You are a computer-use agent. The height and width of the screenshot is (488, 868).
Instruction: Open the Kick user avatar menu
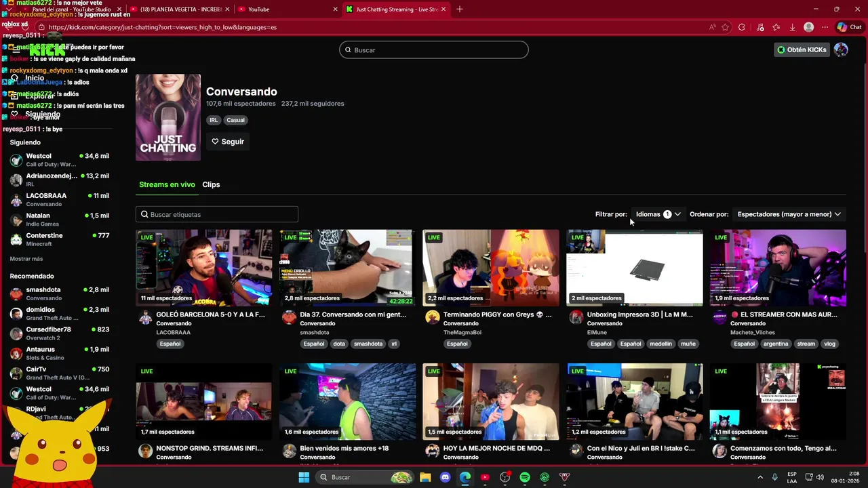point(841,49)
